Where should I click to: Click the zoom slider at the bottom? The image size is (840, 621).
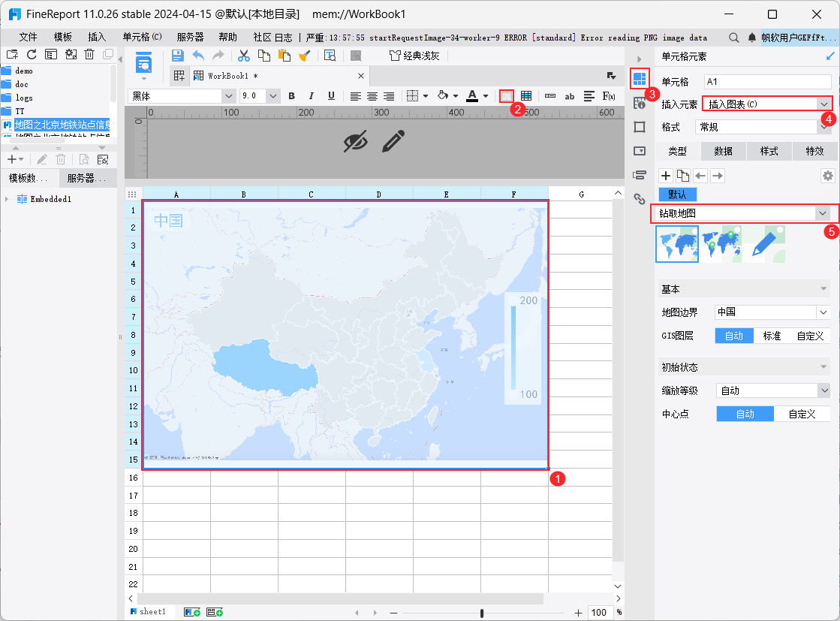482,613
